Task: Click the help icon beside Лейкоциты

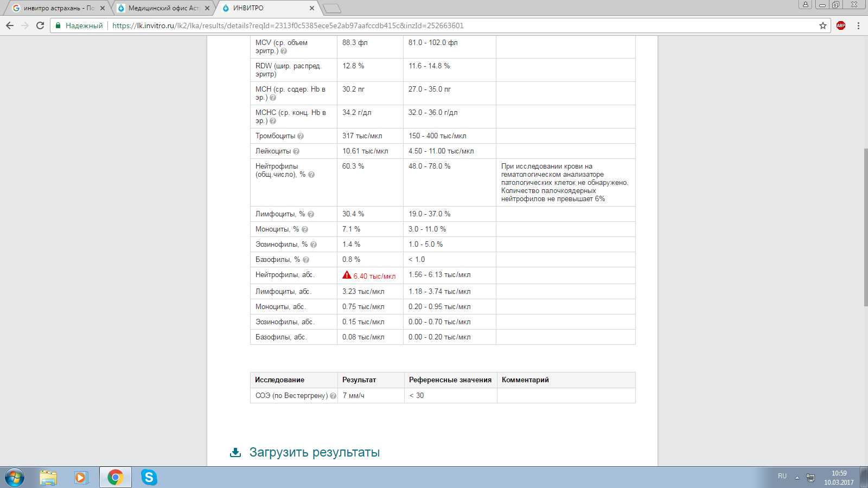Action: point(296,151)
